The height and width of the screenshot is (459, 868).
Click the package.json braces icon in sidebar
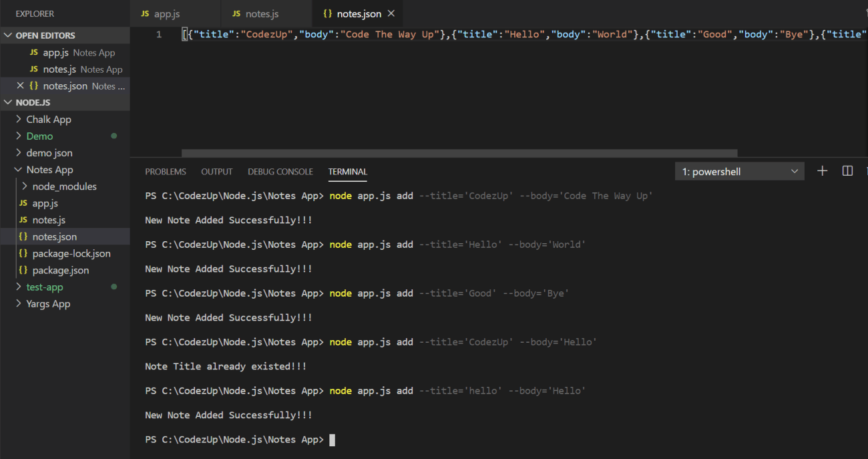tap(23, 270)
